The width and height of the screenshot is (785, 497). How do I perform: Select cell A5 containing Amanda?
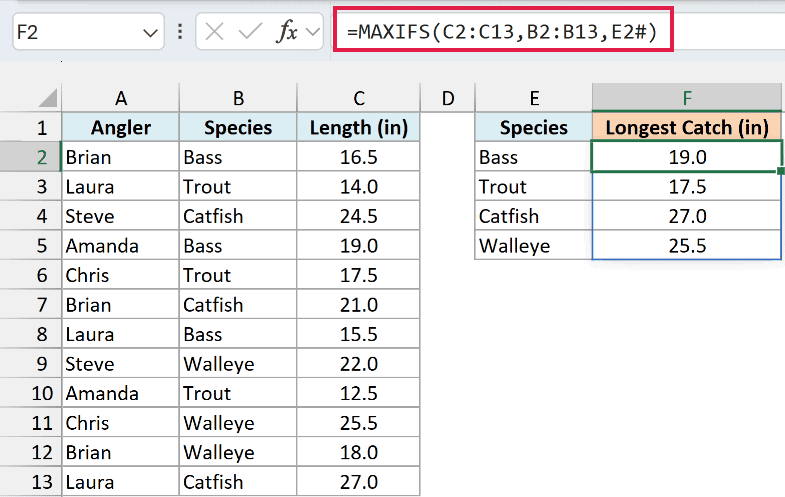coord(120,245)
